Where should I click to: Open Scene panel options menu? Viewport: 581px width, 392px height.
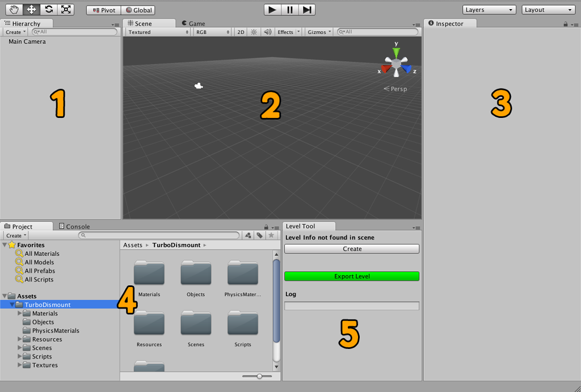click(x=416, y=25)
